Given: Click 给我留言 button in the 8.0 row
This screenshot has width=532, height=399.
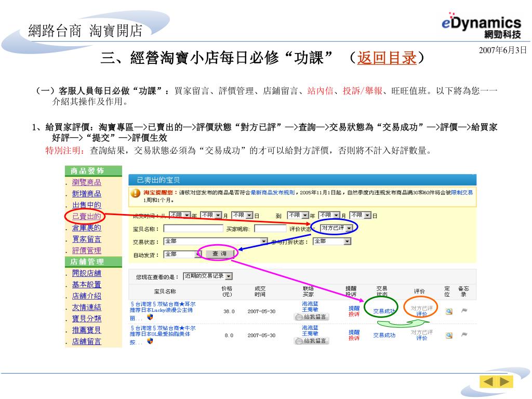Looking at the screenshot, I should (x=312, y=341).
